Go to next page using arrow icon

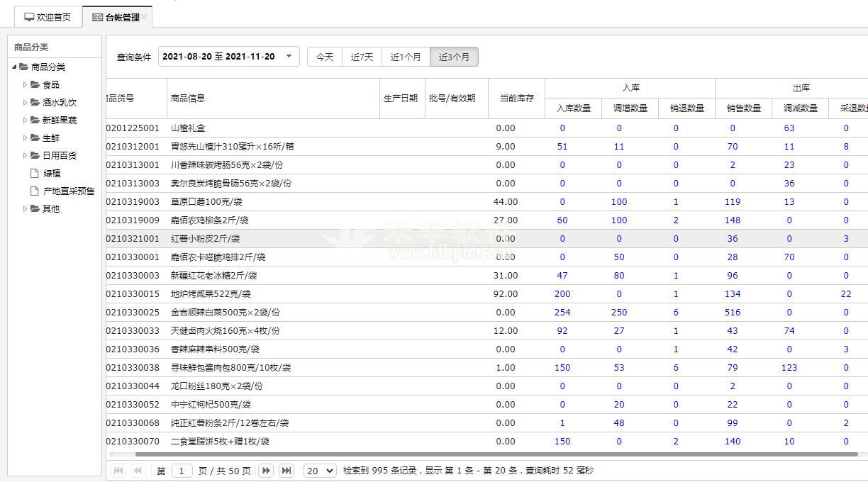tap(266, 471)
